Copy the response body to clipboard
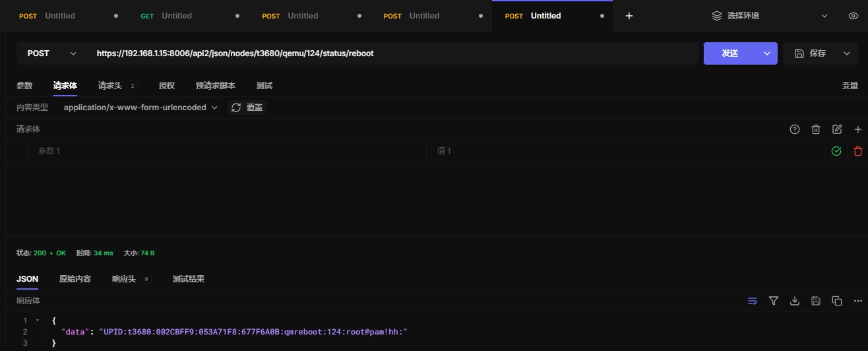The width and height of the screenshot is (868, 351). [x=837, y=301]
